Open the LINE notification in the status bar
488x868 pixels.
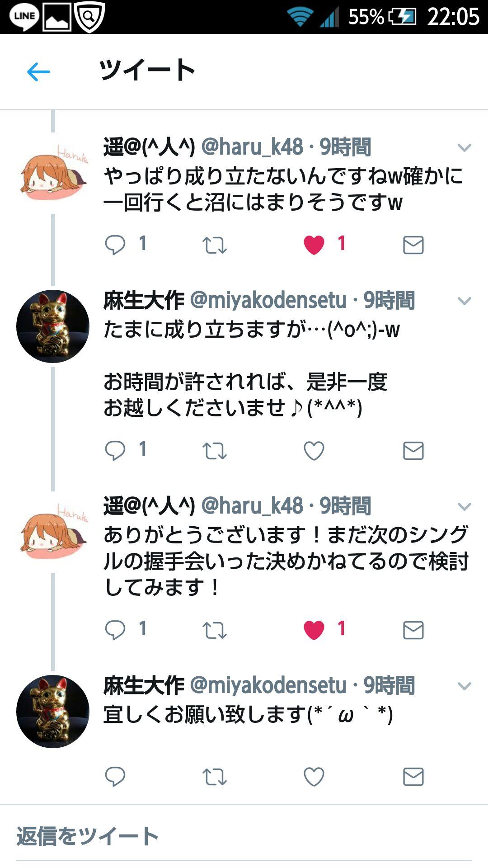[25, 16]
